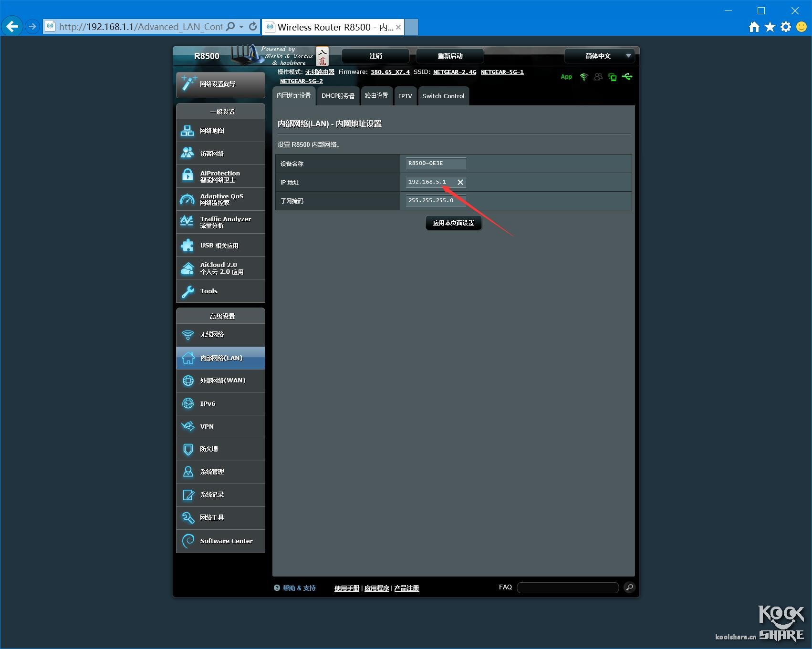Click the 重新启动 reboot button
Viewport: 812px width, 649px height.
tap(450, 56)
